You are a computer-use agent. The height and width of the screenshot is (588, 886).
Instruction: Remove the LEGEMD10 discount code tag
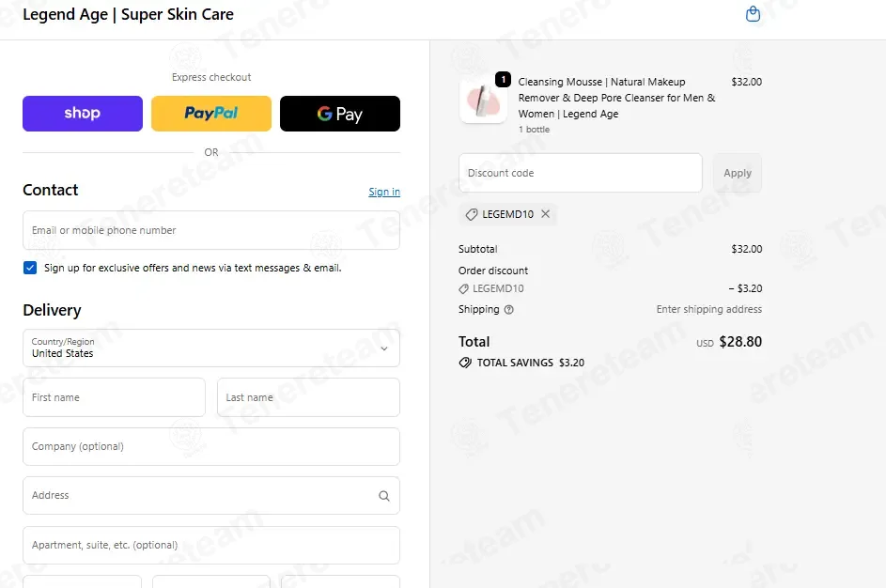[x=545, y=214]
